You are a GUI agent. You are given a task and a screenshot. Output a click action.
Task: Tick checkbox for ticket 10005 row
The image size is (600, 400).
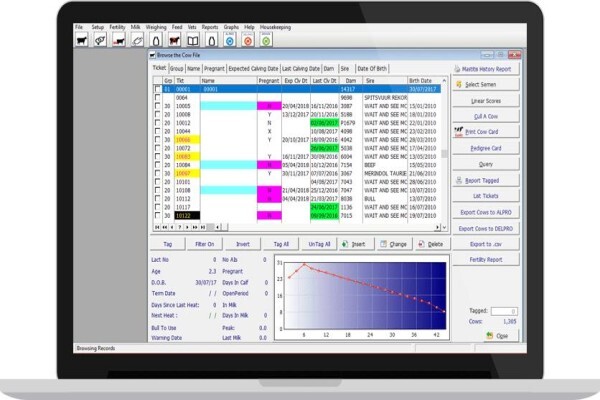157,106
